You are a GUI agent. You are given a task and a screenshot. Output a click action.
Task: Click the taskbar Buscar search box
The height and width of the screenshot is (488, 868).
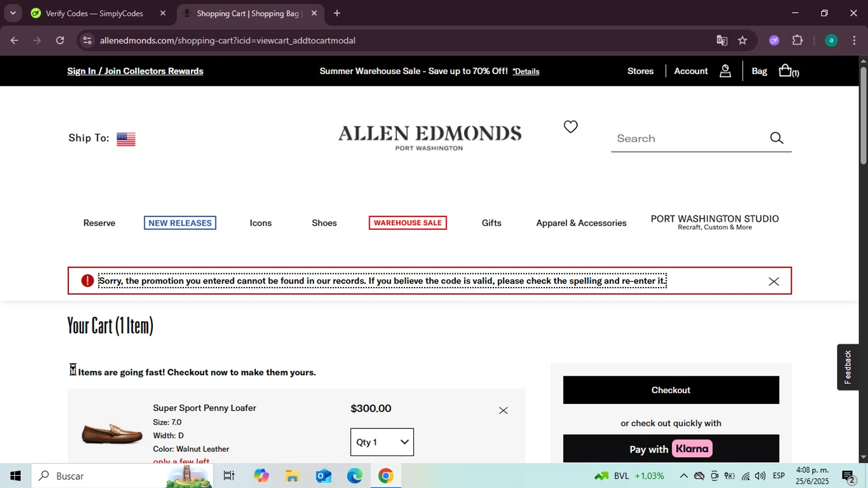coord(122,476)
